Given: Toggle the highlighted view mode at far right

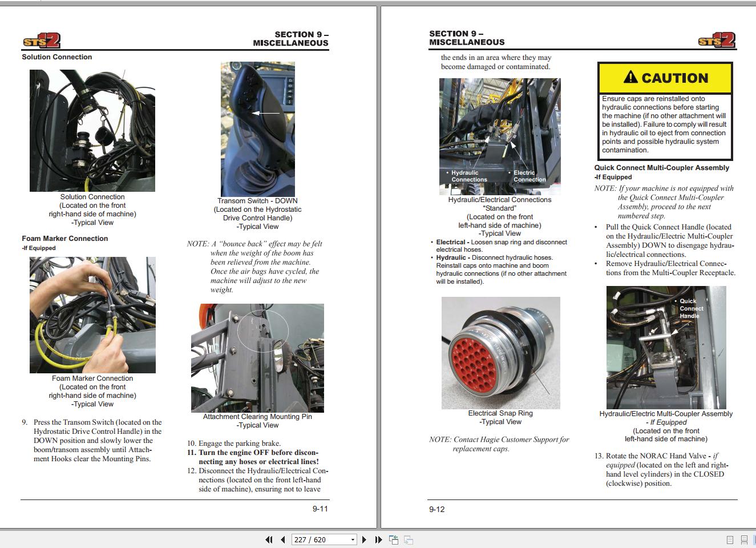Looking at the screenshot, I should point(754,539).
